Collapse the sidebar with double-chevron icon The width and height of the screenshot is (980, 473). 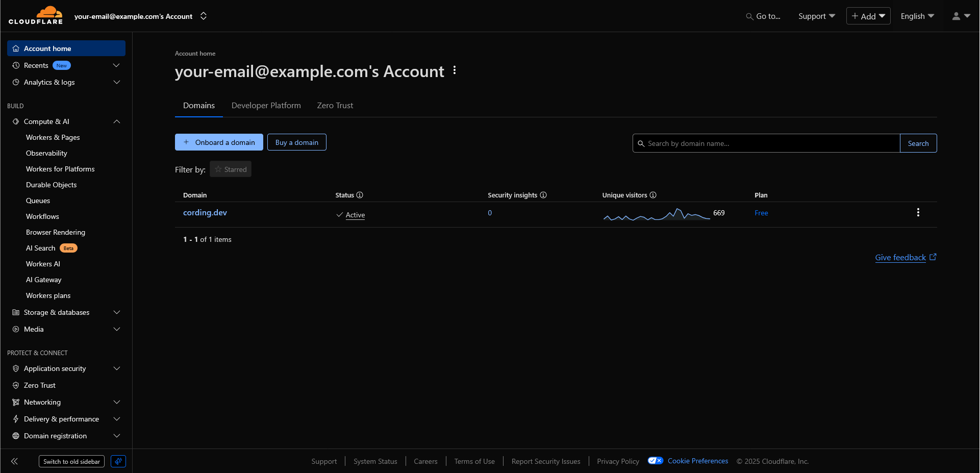click(x=14, y=461)
